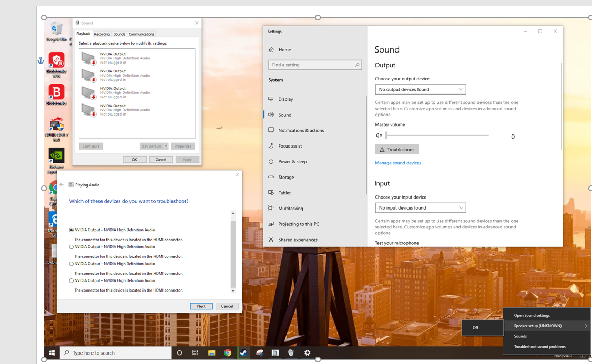Viewport: 592px width, 364px height.
Task: Click the troubleshooter list scrollbar up arrow
Action: point(233,213)
